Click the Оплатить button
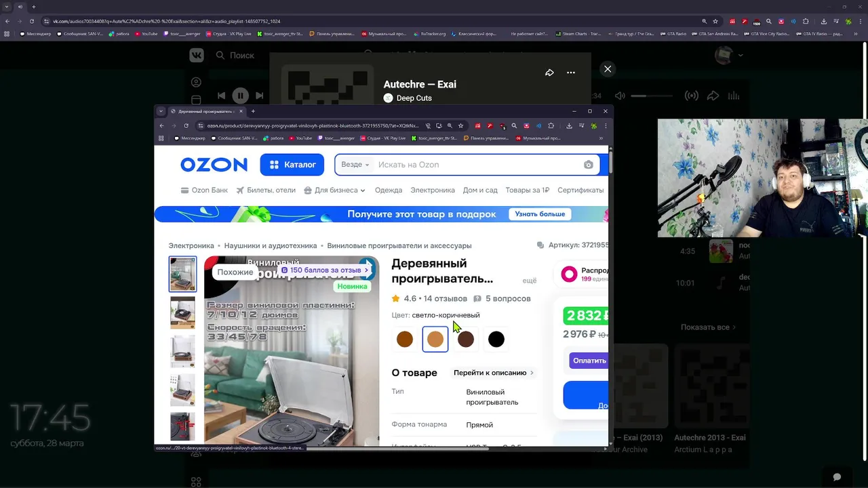Image resolution: width=868 pixels, height=488 pixels. pos(589,361)
